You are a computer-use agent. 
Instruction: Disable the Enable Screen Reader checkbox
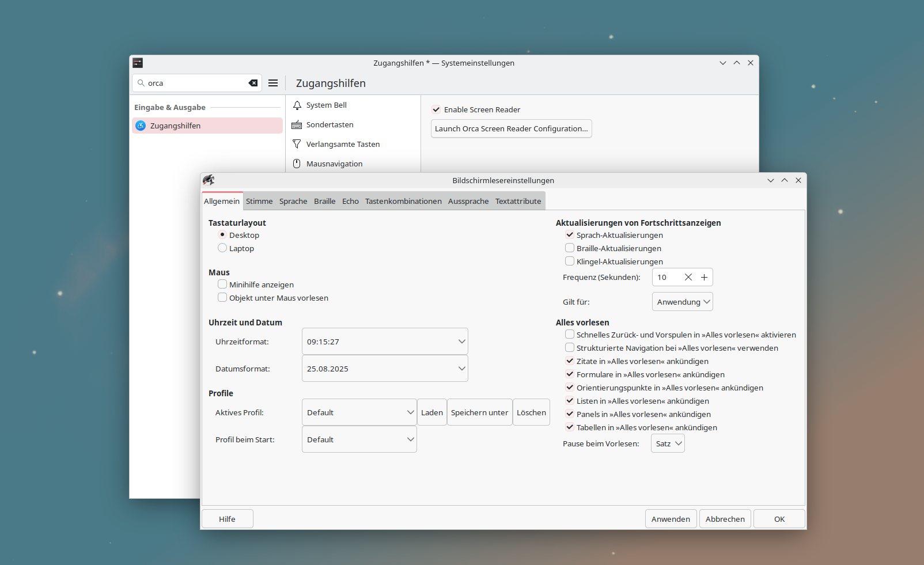[436, 109]
